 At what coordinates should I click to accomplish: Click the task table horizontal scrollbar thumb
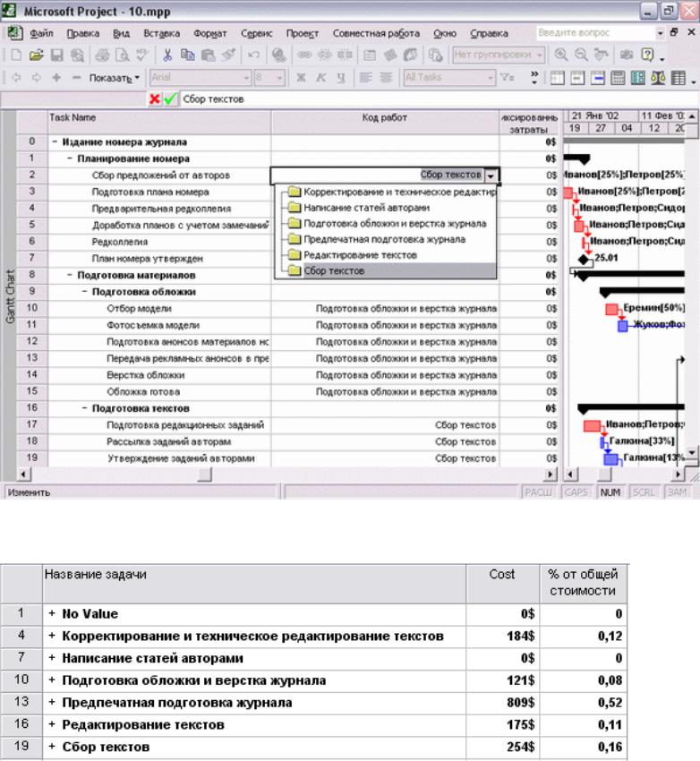[205, 475]
